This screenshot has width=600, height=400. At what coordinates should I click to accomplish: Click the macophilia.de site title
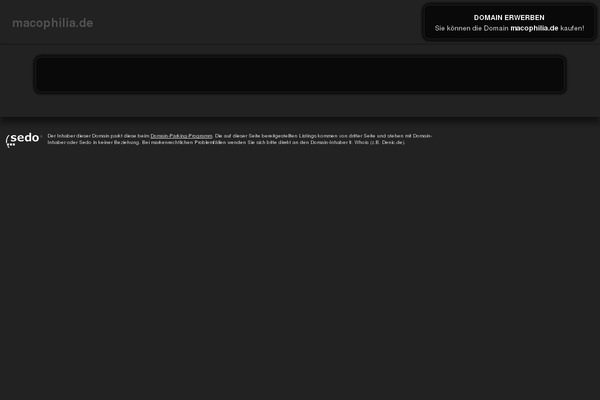[x=52, y=23]
